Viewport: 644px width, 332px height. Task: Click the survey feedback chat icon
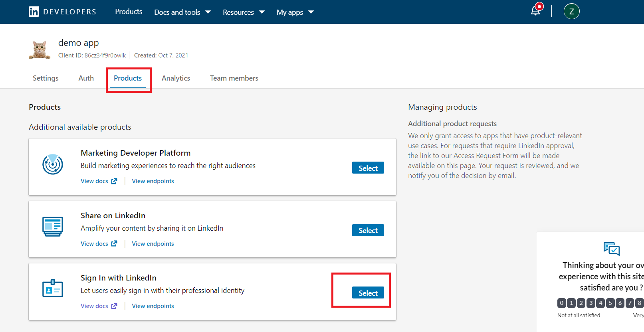[x=611, y=249]
